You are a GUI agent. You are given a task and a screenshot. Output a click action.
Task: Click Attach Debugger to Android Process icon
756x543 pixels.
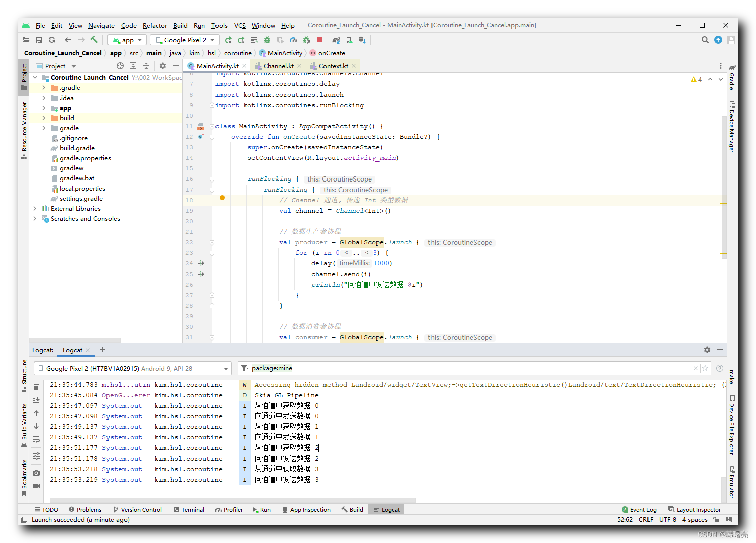[x=306, y=40]
